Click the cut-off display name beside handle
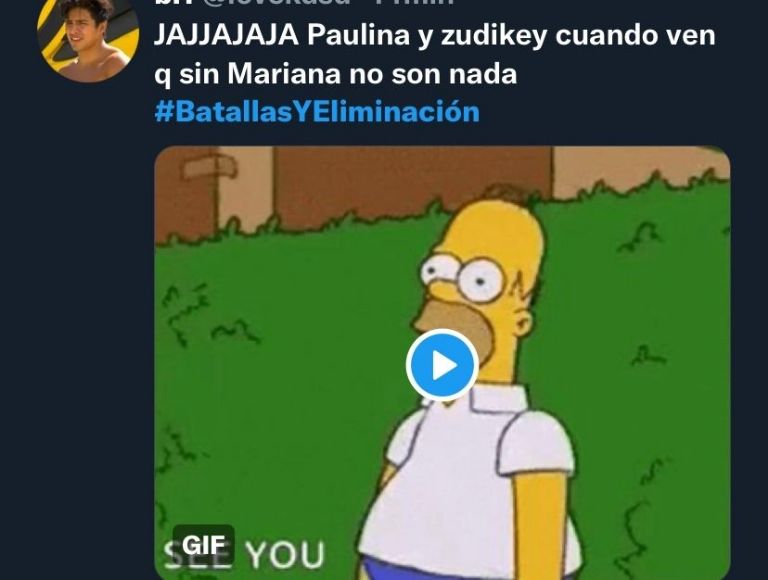The width and height of the screenshot is (768, 580). click(171, 2)
